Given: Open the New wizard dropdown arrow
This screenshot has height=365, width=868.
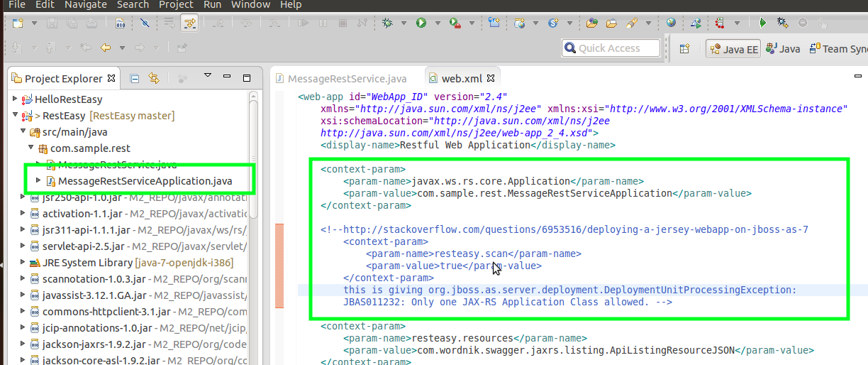Looking at the screenshot, I should click(x=33, y=23).
